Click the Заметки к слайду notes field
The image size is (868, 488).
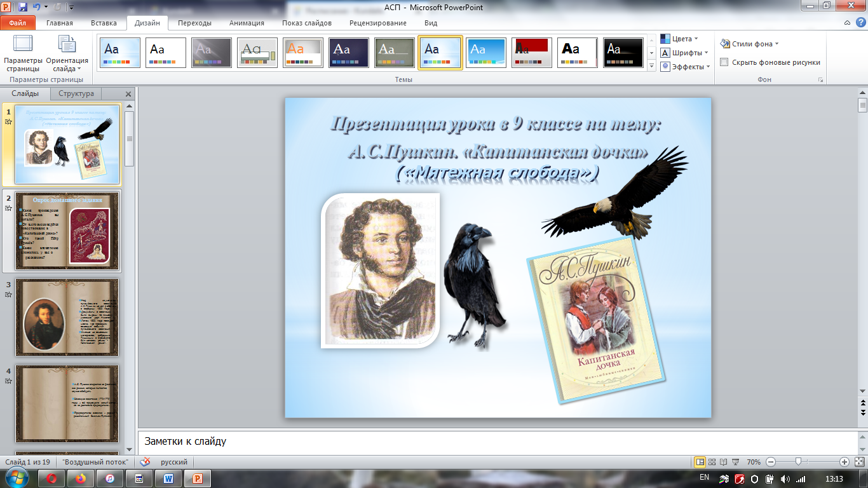coord(498,441)
